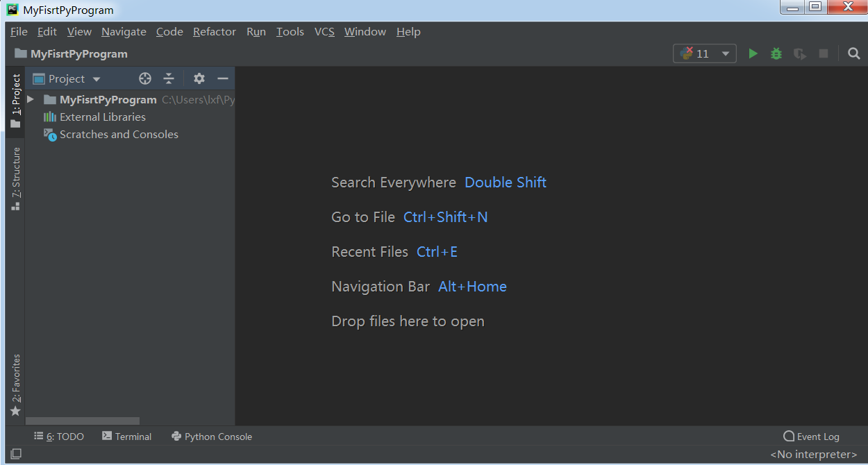Open the Project view dropdown
The image size is (868, 465).
[67, 78]
